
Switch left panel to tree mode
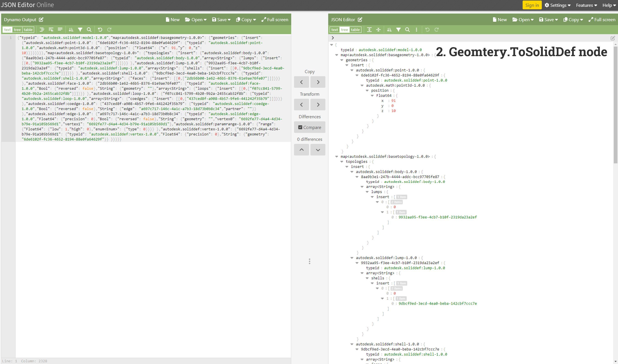pyautogui.click(x=17, y=30)
